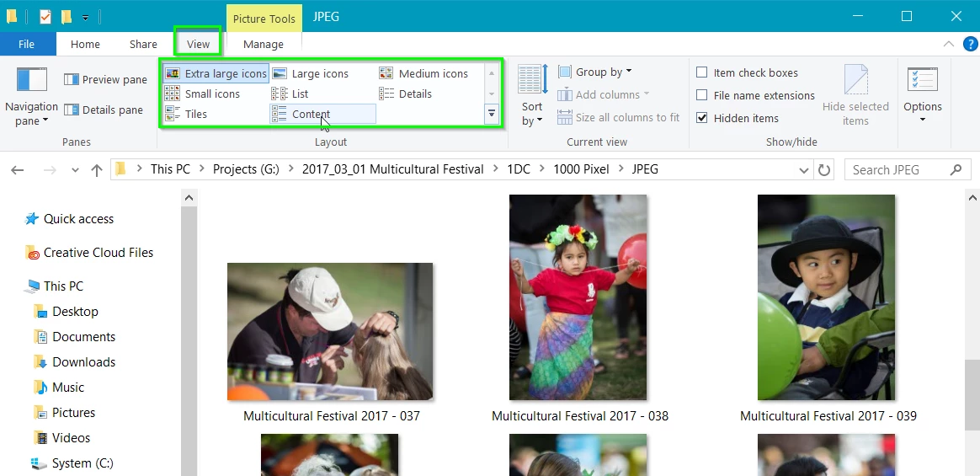
Task: Click Hide selected items button
Action: pos(855,95)
